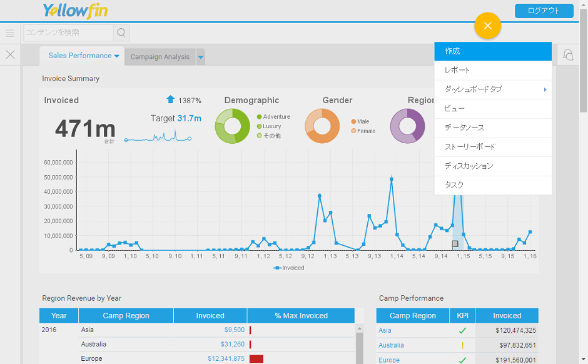Click the red bar for Asia % Max Invoiced
The height and width of the screenshot is (364, 588).
coord(250,330)
